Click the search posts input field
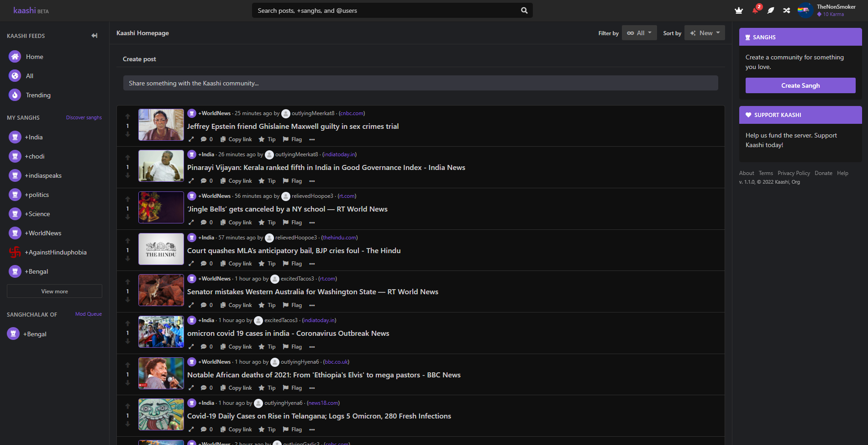The width and height of the screenshot is (868, 445). (386, 11)
